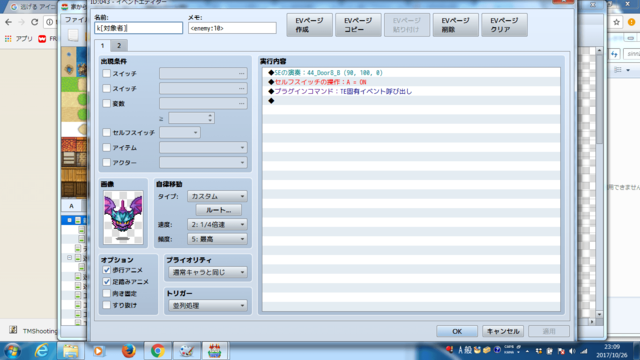Check the 向き固定 option
The image size is (640, 360).
tap(107, 293)
